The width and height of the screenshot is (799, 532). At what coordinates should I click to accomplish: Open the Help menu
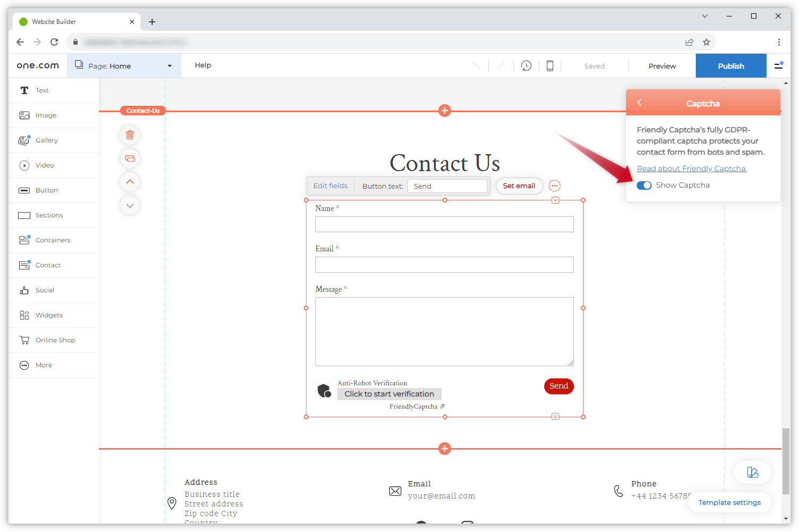coord(203,65)
